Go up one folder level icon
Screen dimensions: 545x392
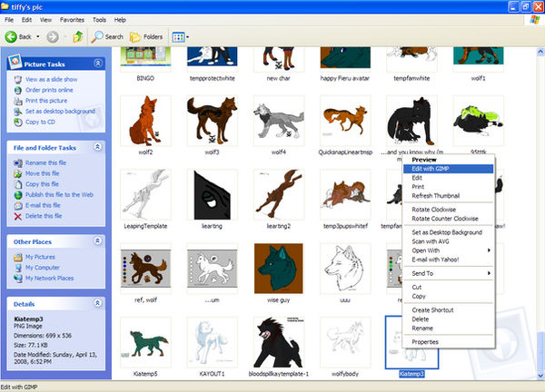[x=77, y=36]
